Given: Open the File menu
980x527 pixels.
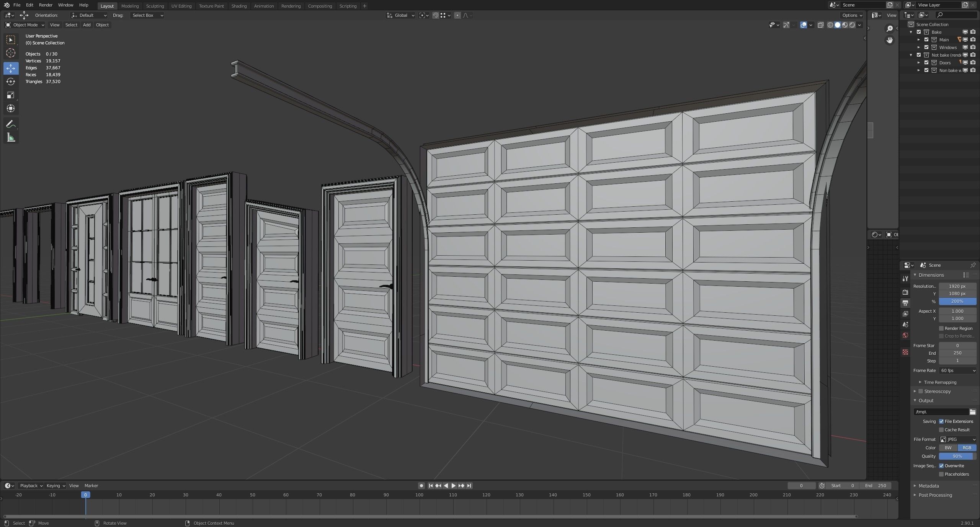Looking at the screenshot, I should tap(17, 5).
